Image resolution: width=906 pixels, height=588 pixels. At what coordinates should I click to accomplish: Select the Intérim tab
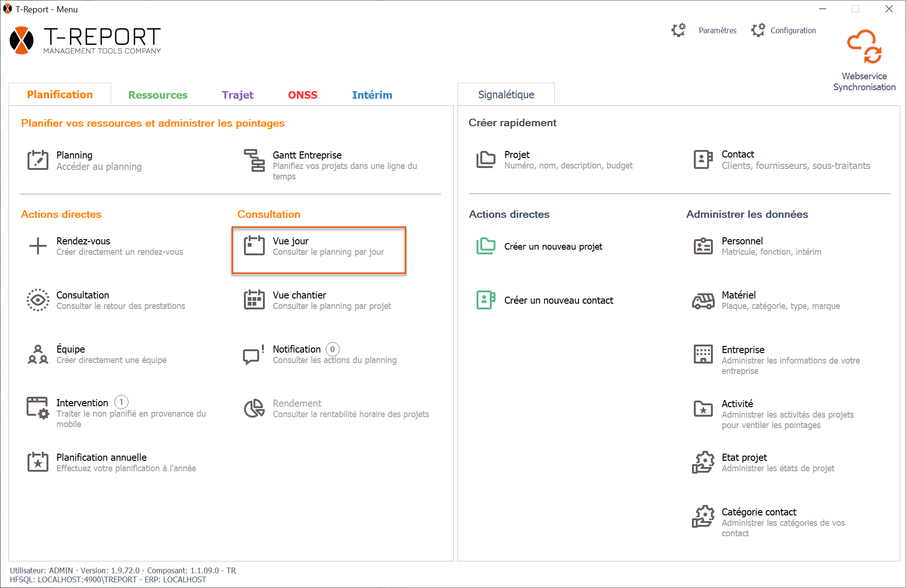[x=372, y=95]
